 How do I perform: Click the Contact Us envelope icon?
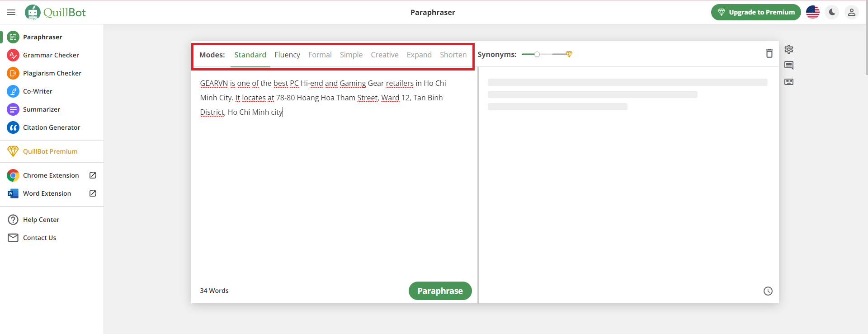tap(13, 238)
